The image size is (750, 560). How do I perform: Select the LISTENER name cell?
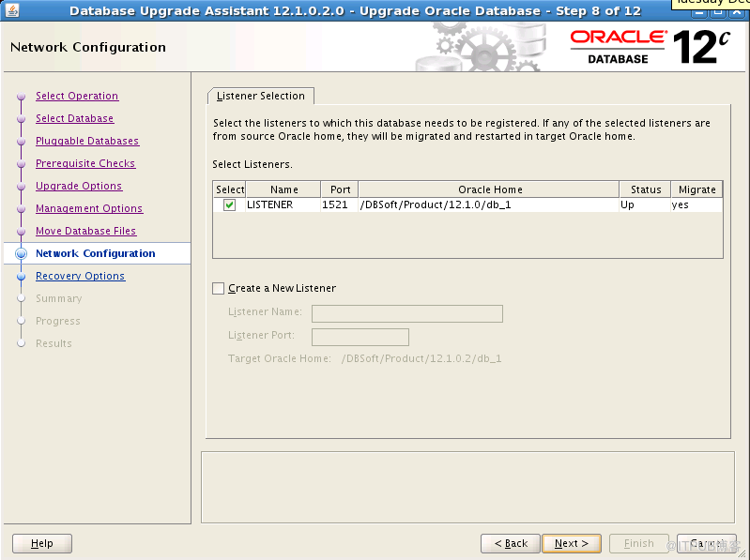pyautogui.click(x=283, y=205)
